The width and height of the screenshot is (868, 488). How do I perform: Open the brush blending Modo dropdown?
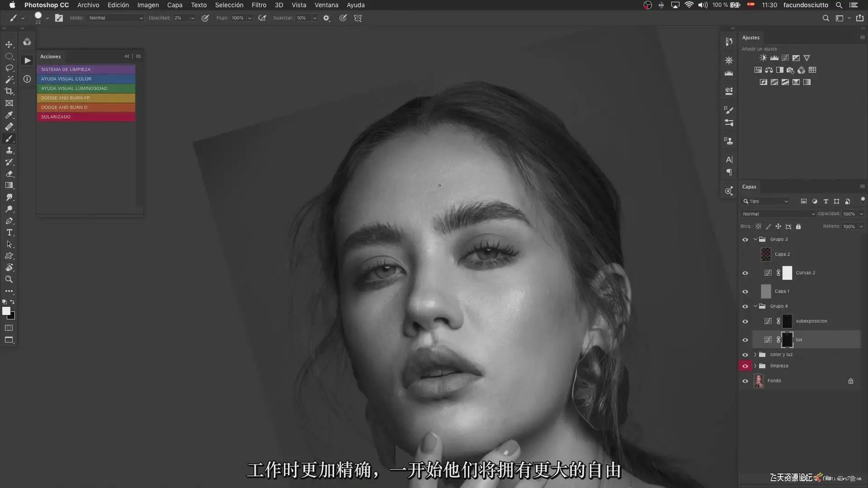click(x=116, y=18)
